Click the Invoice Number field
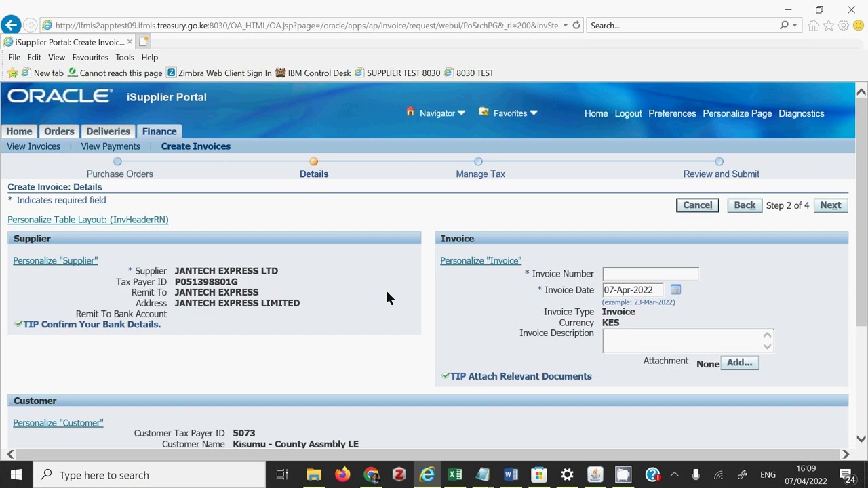The height and width of the screenshot is (488, 868). click(x=650, y=274)
